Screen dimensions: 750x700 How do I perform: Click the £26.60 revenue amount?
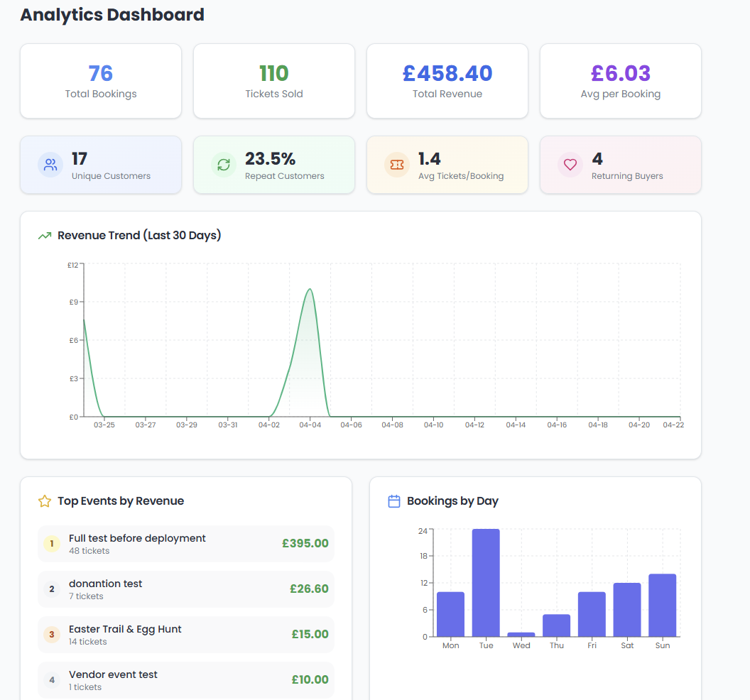[309, 589]
